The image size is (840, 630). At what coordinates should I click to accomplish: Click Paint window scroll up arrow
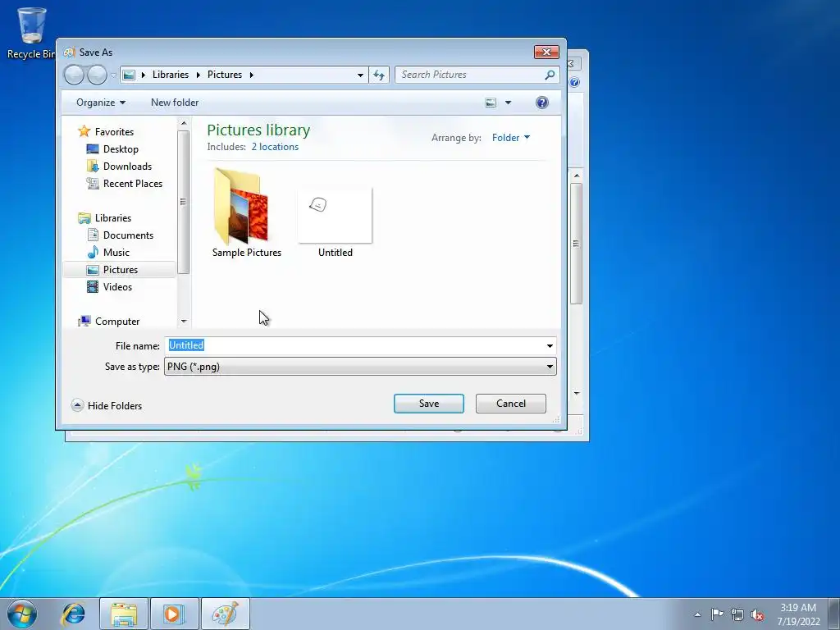point(577,176)
